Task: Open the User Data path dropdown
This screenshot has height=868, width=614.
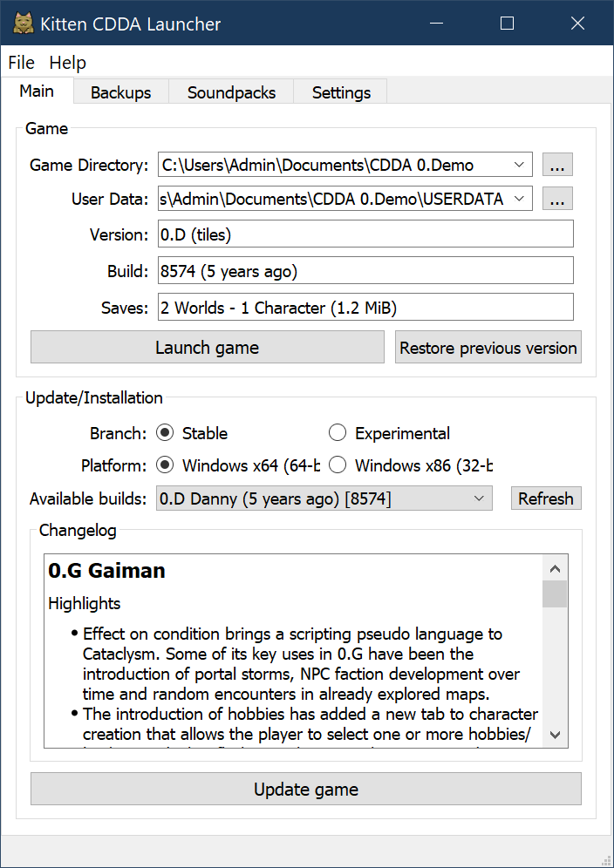Action: [519, 200]
